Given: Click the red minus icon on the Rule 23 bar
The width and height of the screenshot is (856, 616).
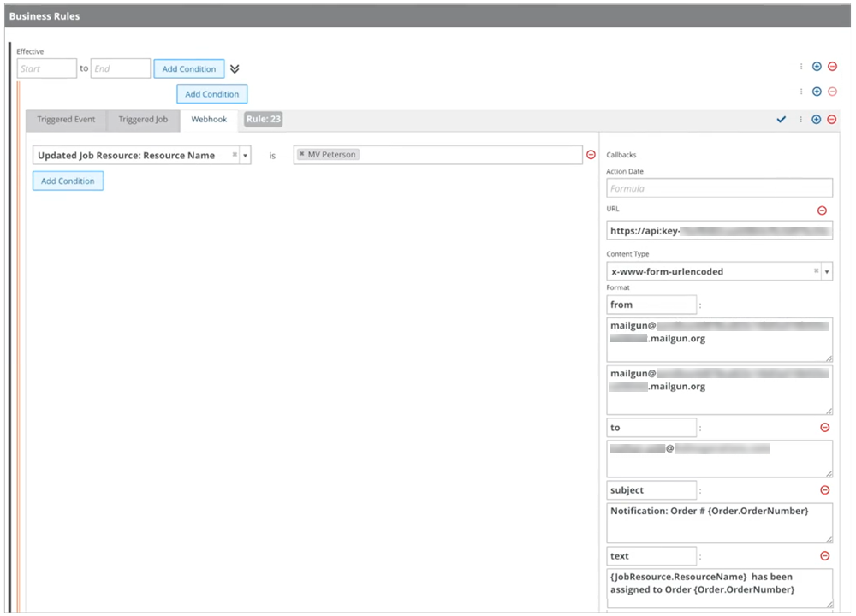Looking at the screenshot, I should 832,120.
